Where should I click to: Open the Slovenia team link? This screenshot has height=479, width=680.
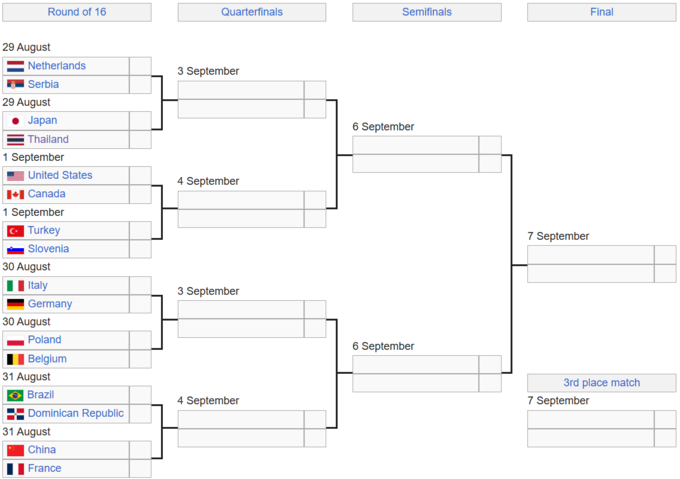48,249
